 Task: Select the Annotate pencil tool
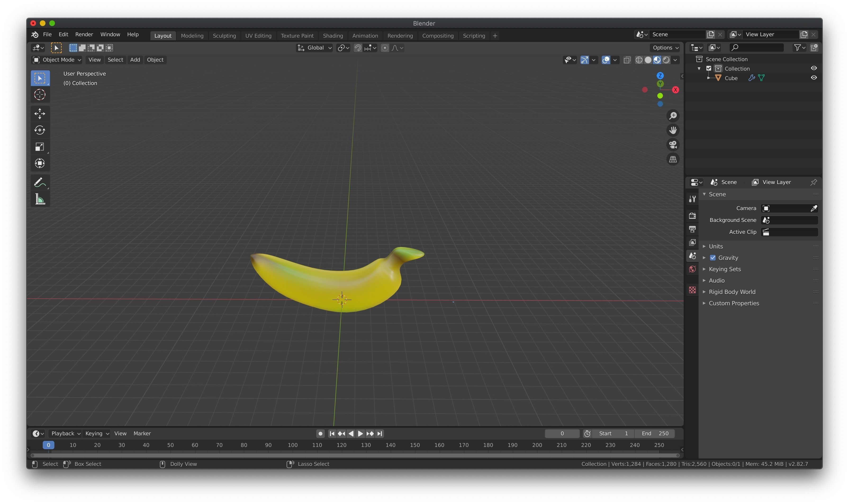click(x=40, y=182)
